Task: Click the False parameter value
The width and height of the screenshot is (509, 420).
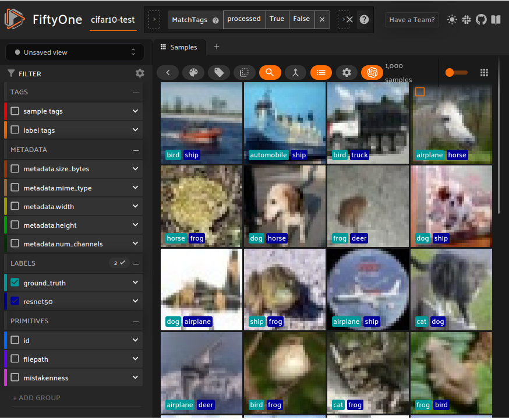Action: pos(302,19)
